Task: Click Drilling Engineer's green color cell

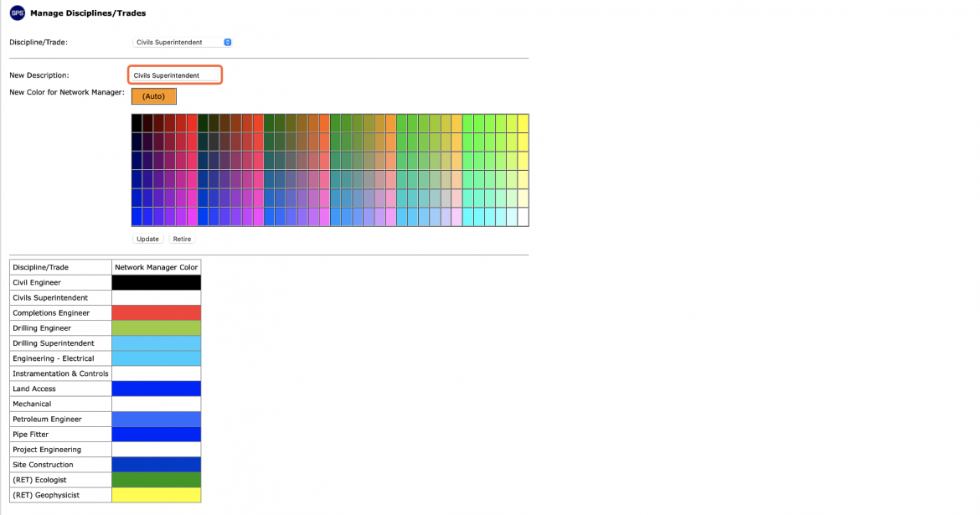Action: [157, 328]
